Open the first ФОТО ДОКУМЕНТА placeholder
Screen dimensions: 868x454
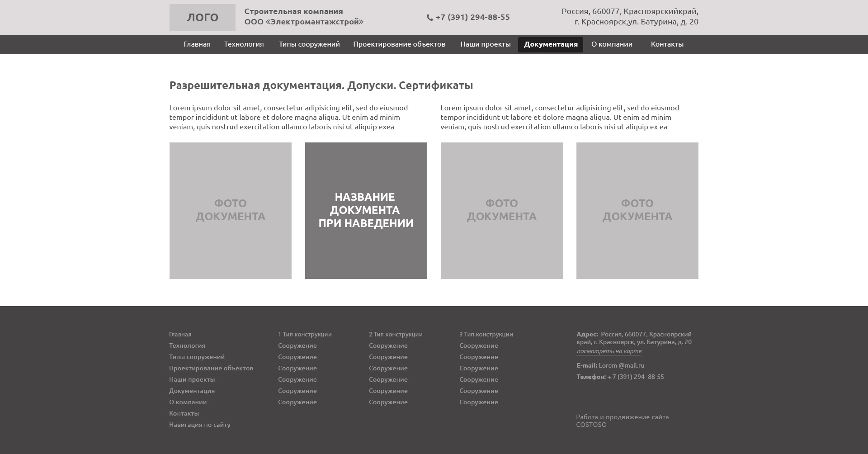[231, 211]
